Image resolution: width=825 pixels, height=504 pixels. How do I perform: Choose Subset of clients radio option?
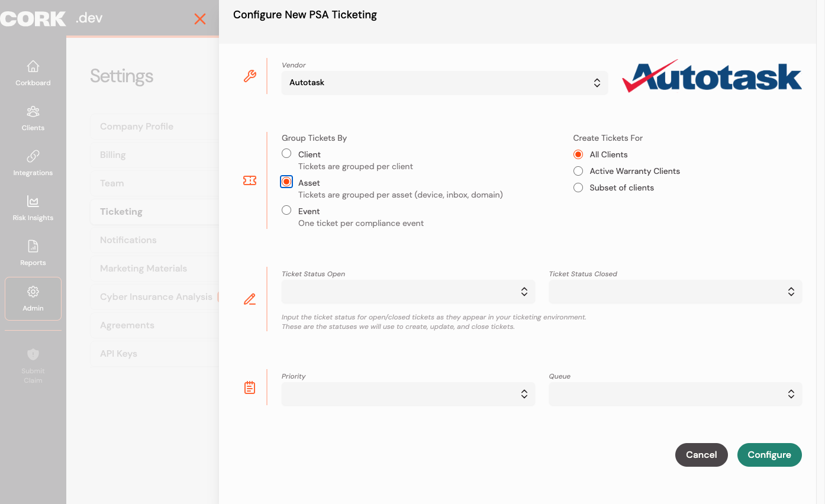click(x=578, y=188)
